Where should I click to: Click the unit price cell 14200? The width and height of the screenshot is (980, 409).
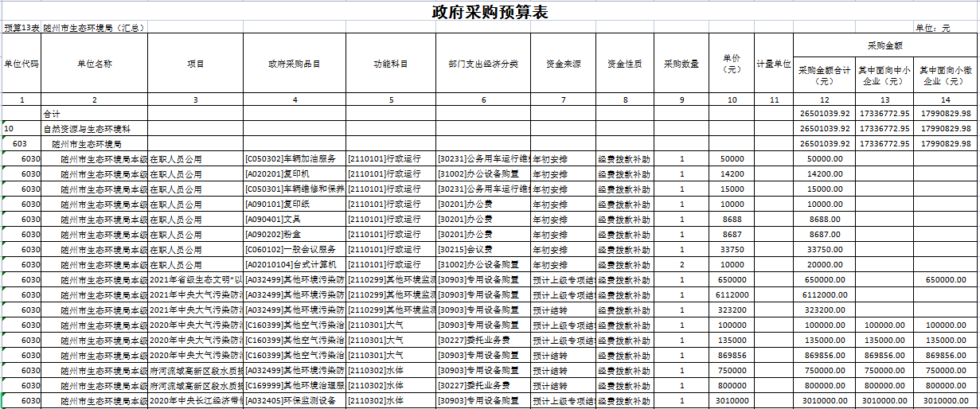point(732,174)
